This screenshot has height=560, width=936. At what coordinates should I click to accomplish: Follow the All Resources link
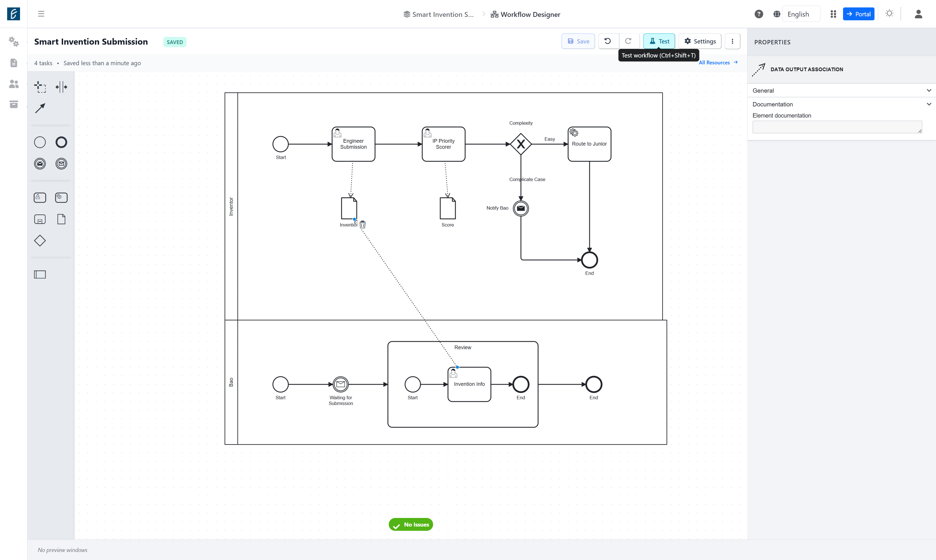pos(718,63)
